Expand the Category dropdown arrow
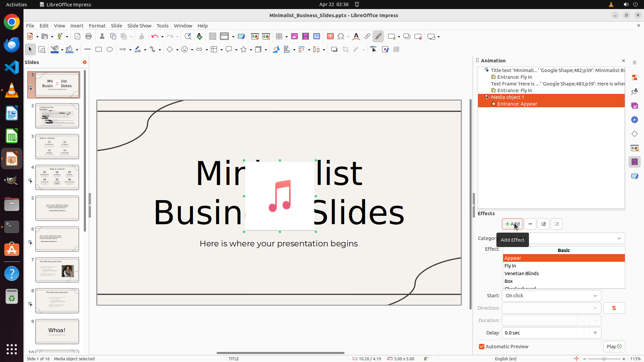644x362 pixels. [619, 238]
